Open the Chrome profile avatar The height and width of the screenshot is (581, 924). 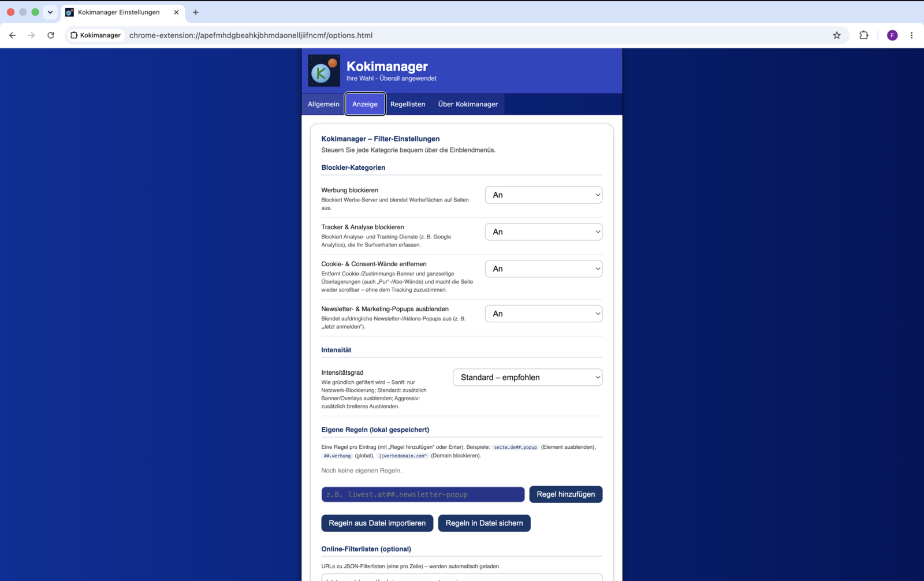point(892,35)
